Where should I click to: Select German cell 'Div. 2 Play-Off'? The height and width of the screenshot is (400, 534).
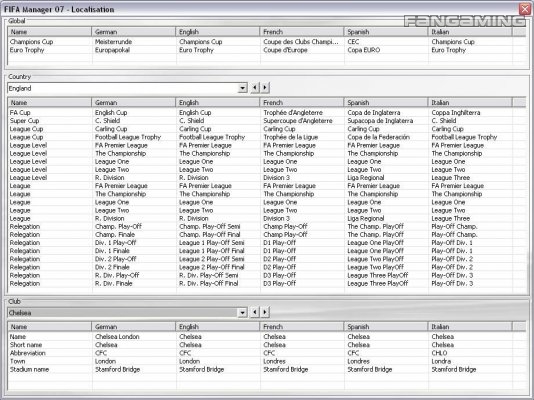[116, 259]
